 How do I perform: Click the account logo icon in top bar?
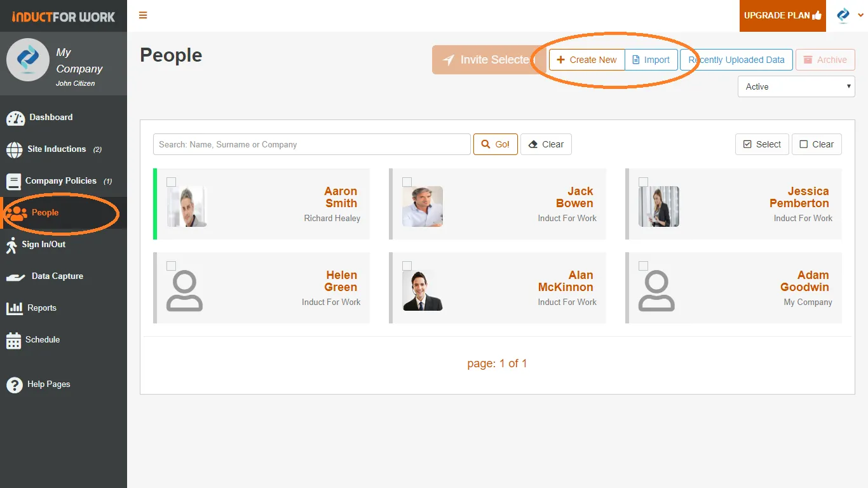pyautogui.click(x=843, y=15)
